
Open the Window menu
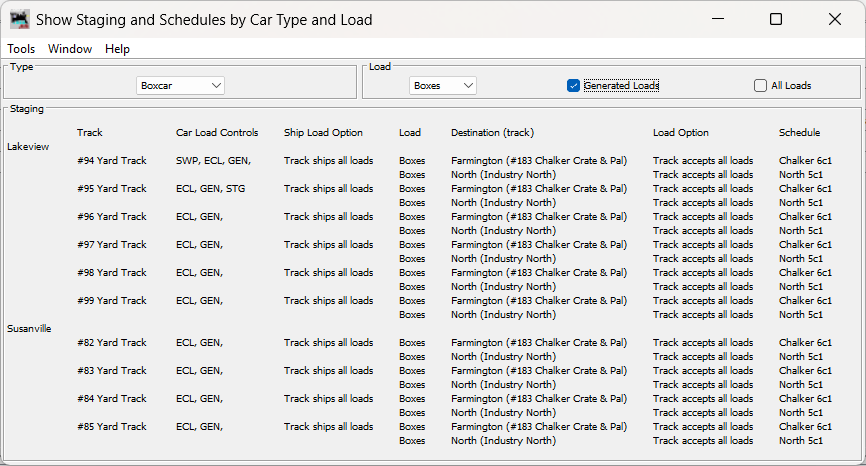coord(70,49)
